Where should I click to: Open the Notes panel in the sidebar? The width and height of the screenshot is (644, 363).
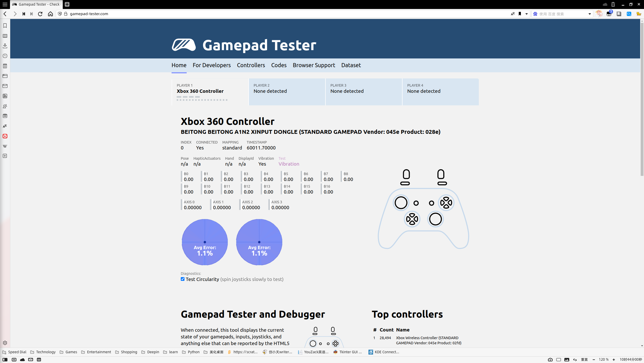(5, 66)
